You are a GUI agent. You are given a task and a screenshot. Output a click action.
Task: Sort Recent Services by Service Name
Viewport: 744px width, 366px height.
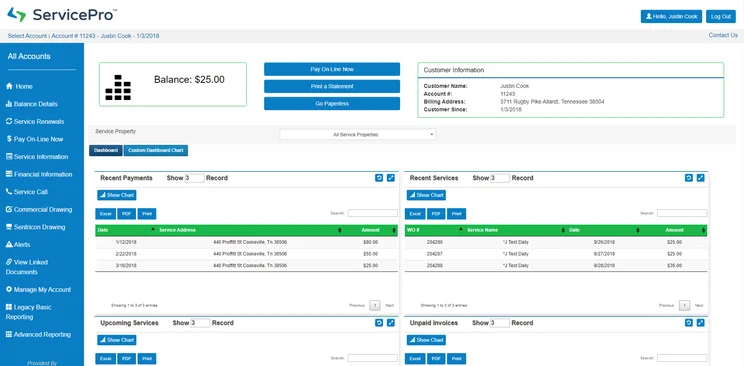[515, 230]
